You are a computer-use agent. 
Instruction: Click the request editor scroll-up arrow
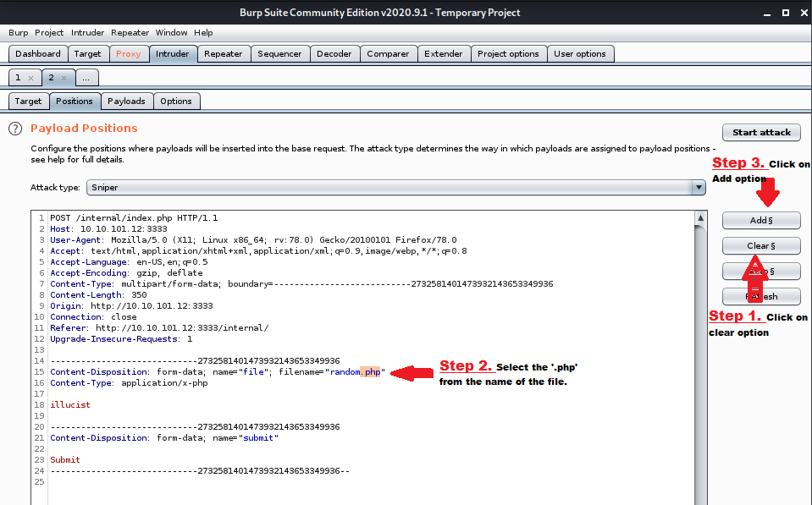(700, 218)
